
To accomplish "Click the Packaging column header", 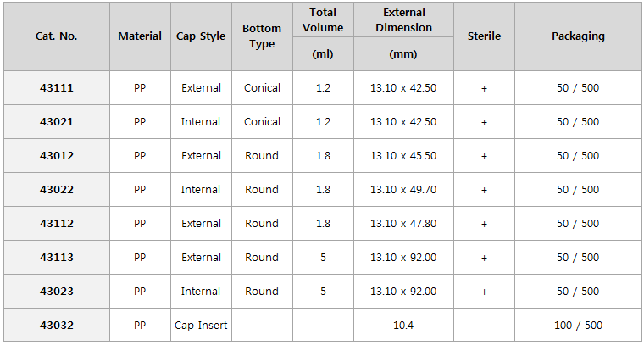I will 578,36.
